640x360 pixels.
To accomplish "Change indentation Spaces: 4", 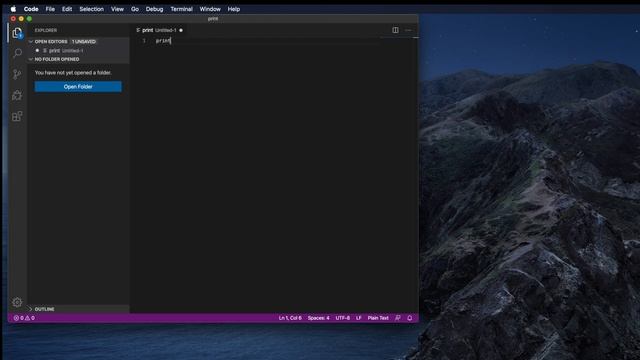I will tap(318, 318).
